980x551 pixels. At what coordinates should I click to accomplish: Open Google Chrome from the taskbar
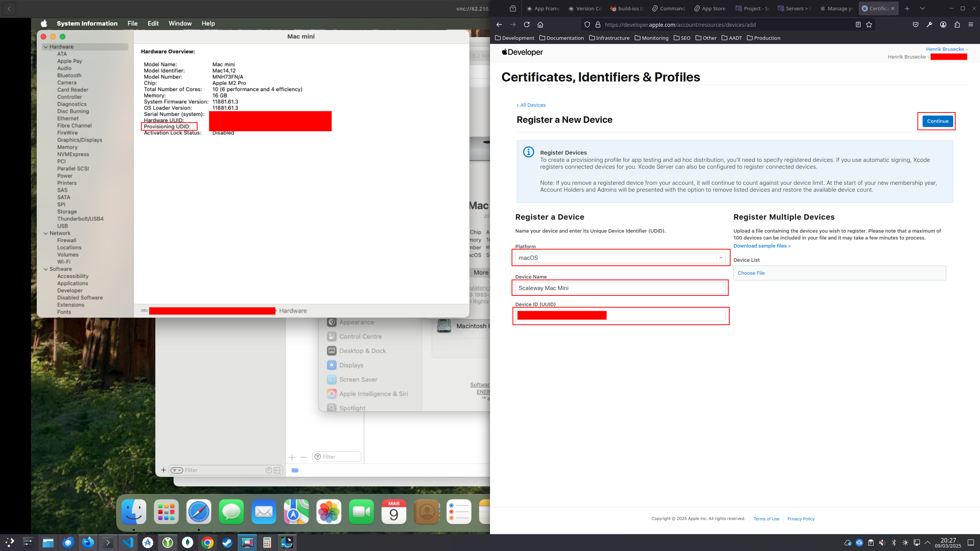pyautogui.click(x=207, y=542)
